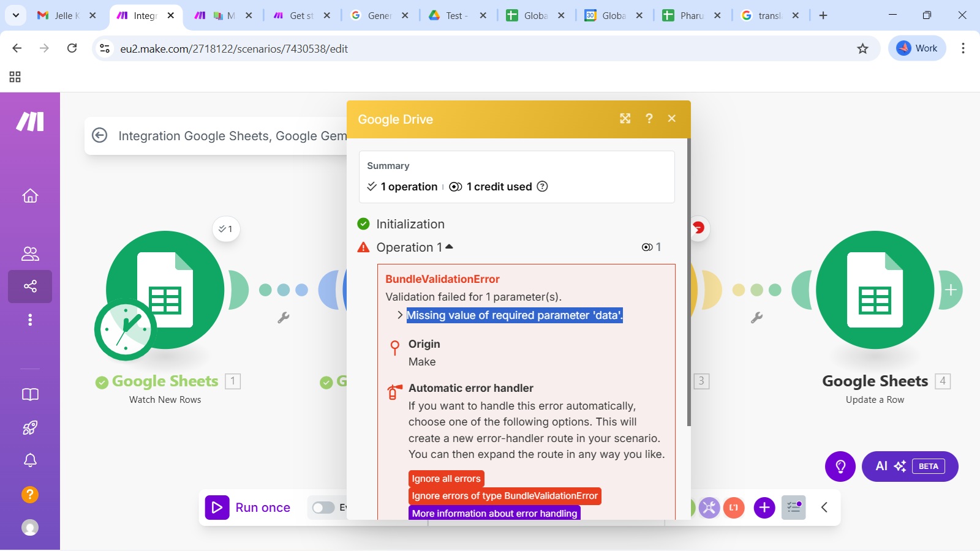Close the active Integr Make tab

171,15
